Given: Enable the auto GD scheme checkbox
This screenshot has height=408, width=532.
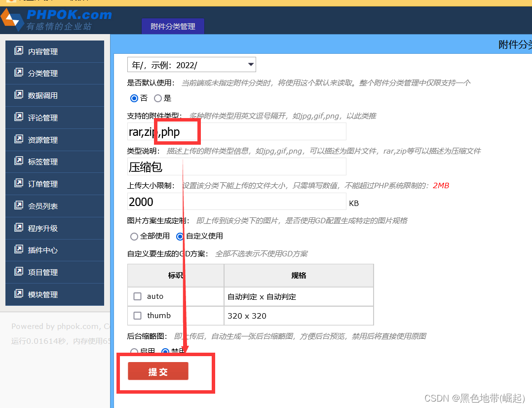Looking at the screenshot, I should 137,296.
